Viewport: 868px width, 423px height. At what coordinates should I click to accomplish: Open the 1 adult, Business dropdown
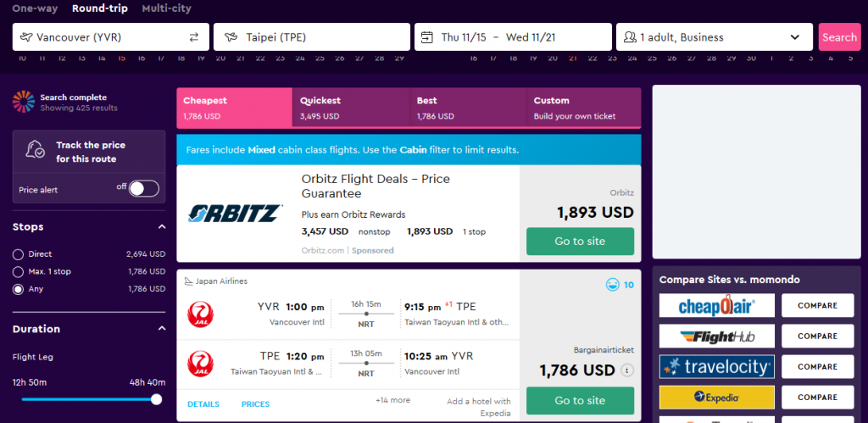point(714,37)
